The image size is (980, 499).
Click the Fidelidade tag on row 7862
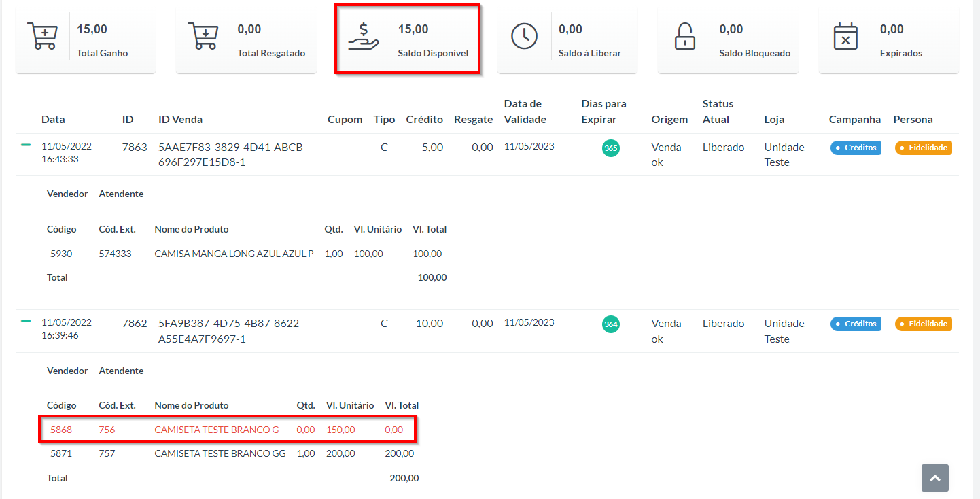pos(923,324)
